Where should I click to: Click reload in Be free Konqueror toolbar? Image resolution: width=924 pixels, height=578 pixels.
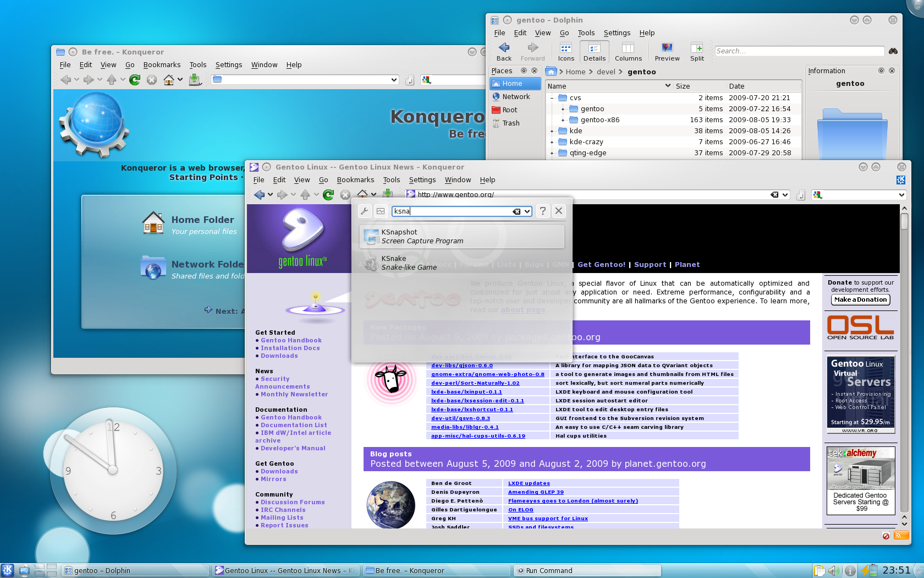[x=135, y=80]
